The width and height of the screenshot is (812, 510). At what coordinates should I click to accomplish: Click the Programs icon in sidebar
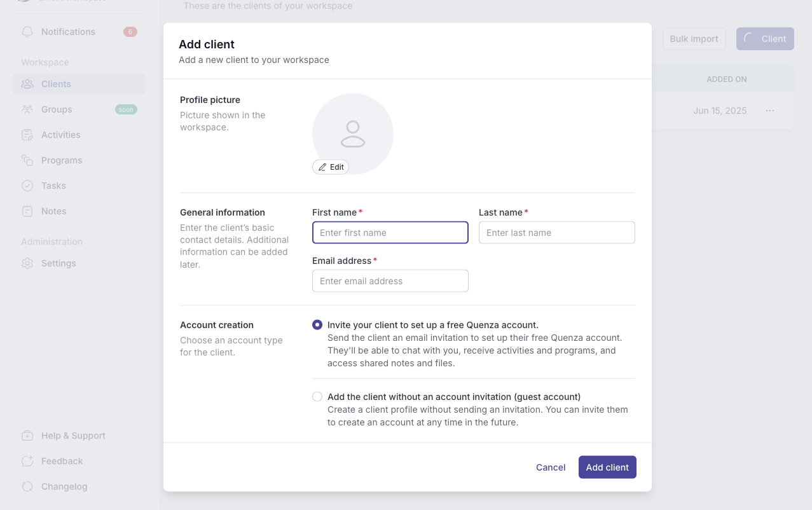tap(27, 160)
